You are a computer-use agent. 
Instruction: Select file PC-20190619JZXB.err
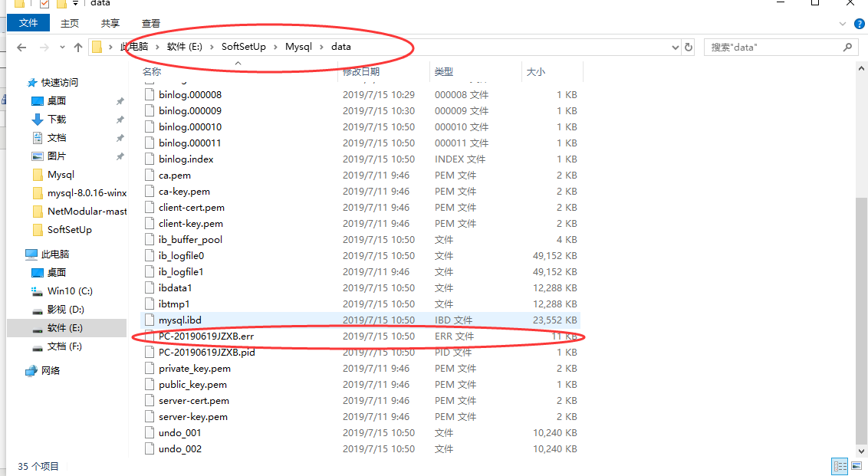(x=206, y=336)
